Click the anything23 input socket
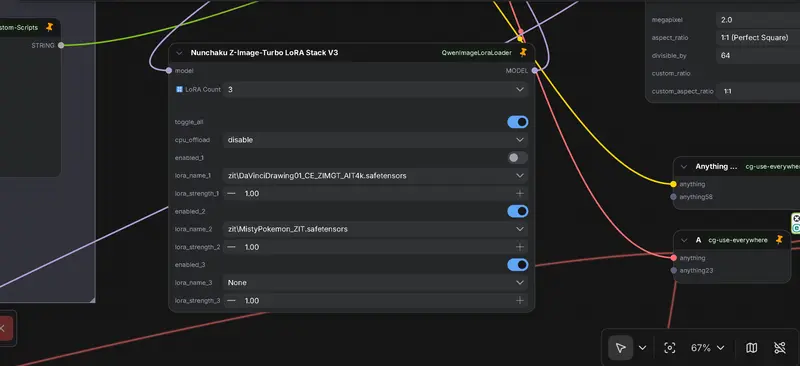The image size is (800, 366). point(673,271)
